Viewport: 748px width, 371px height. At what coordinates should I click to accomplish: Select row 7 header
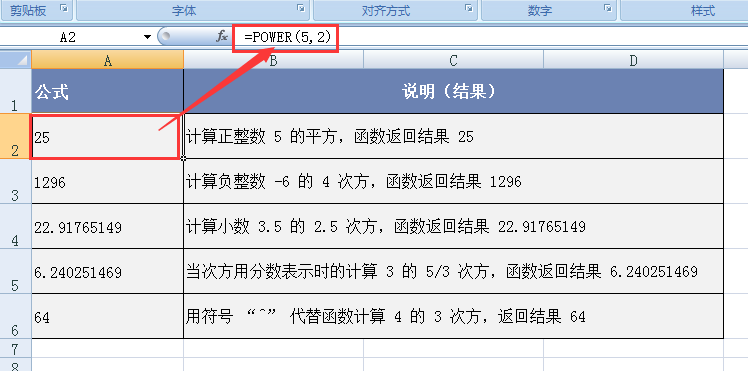tap(15, 348)
